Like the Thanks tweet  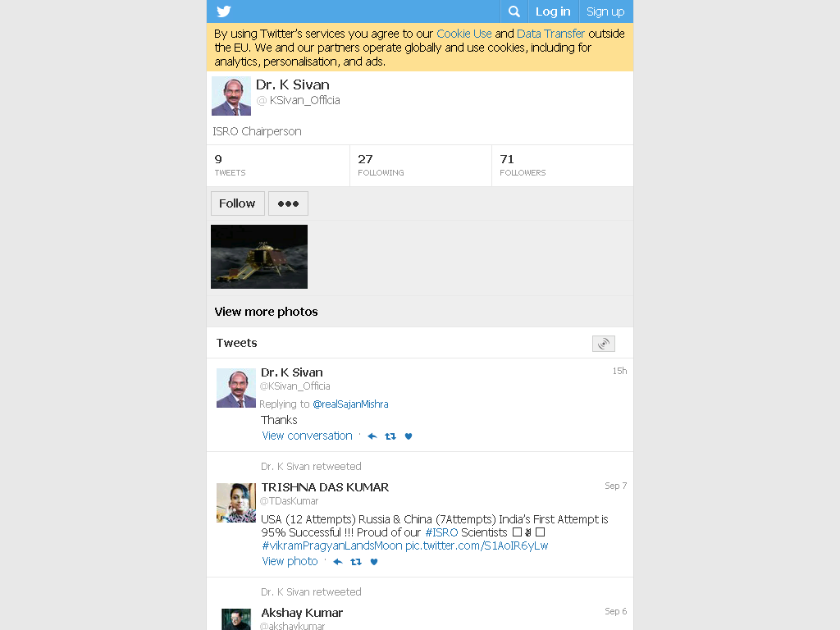point(409,436)
